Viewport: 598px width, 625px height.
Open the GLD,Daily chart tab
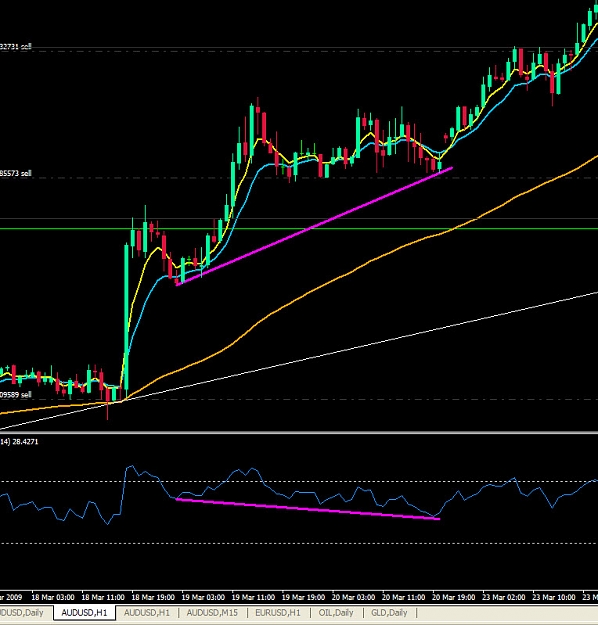(x=389, y=612)
